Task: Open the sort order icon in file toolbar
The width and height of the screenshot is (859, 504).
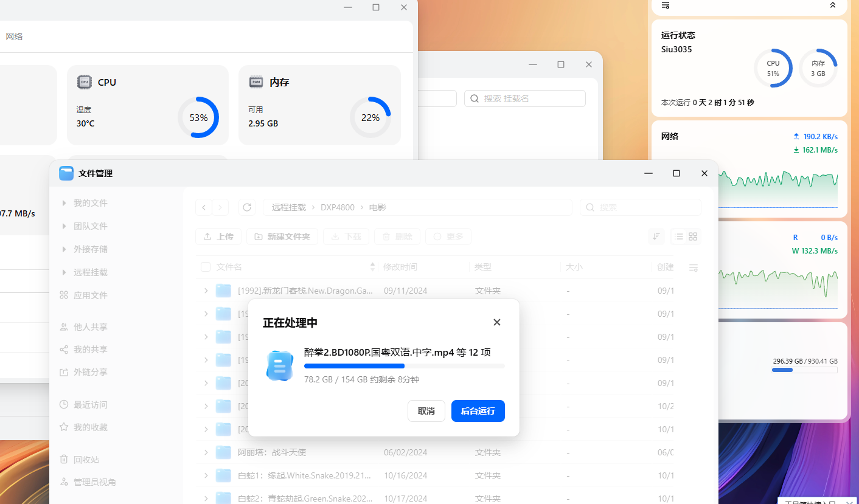Action: [x=656, y=236]
